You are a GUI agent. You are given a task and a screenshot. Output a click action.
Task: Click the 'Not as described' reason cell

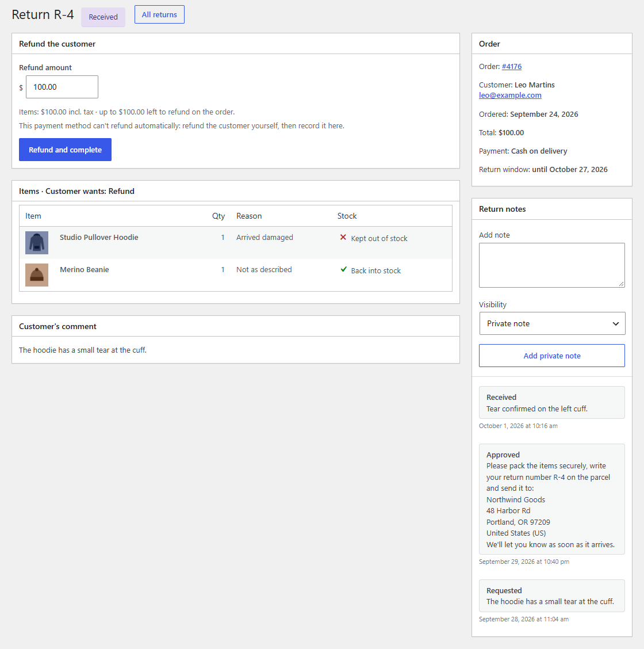click(x=264, y=269)
